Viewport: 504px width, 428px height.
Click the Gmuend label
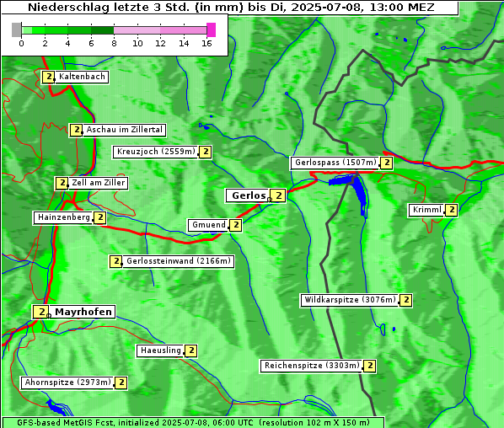pos(209,225)
